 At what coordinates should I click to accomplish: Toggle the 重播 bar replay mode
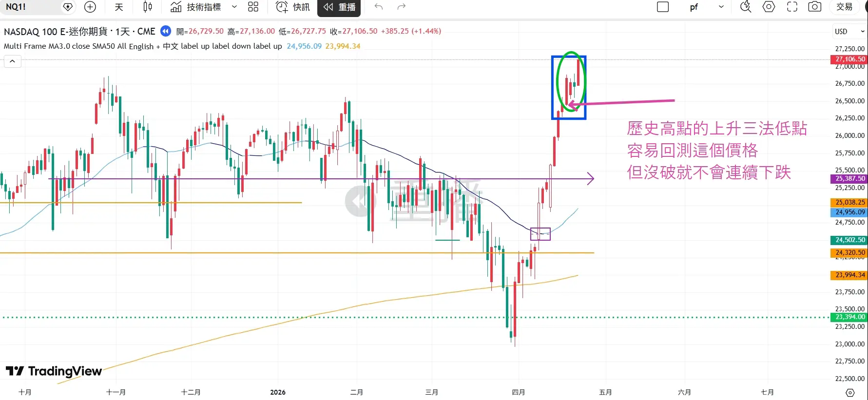pyautogui.click(x=339, y=7)
